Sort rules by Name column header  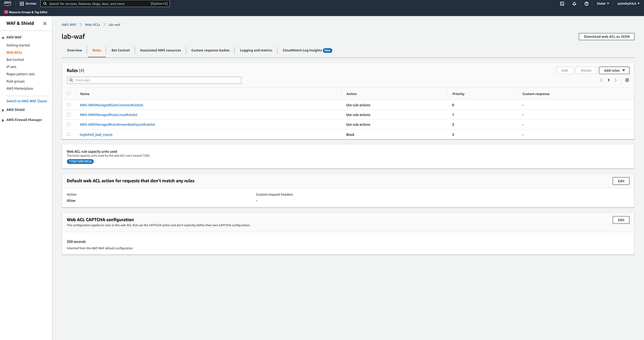[x=85, y=94]
